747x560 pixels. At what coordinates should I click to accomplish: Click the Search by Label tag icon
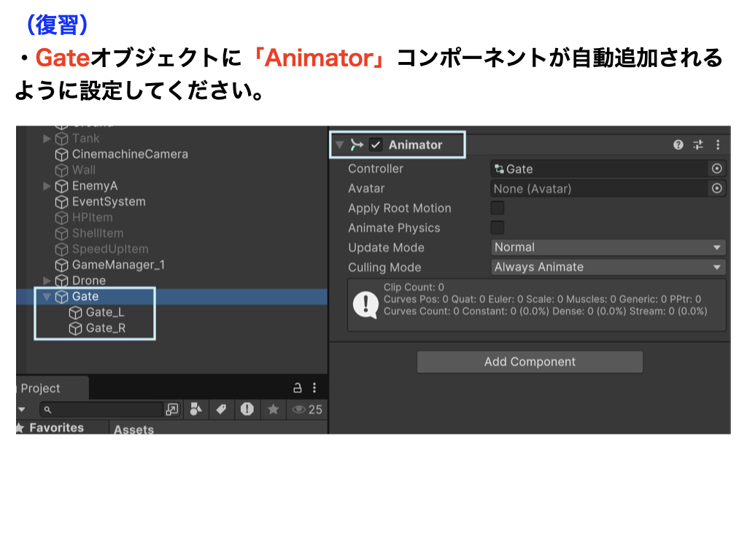click(221, 409)
